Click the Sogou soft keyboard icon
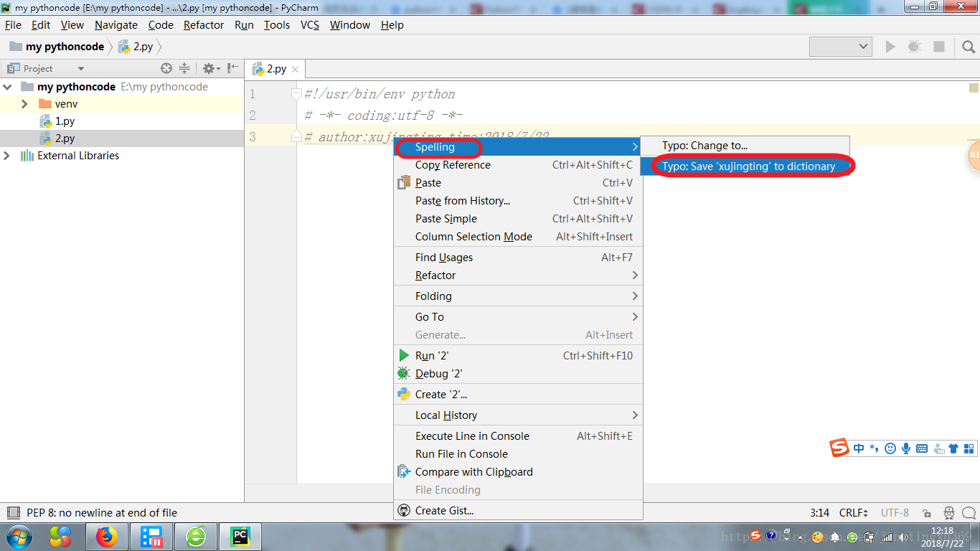 922,448
